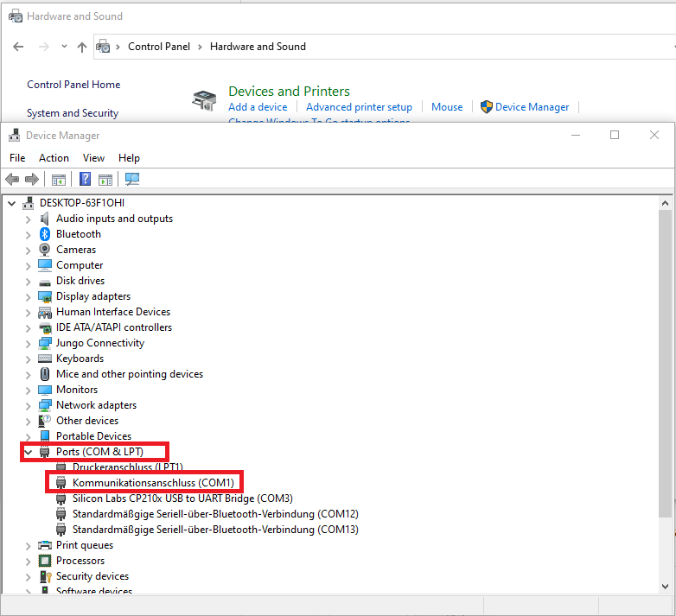
Task: Click the Security devices key icon
Action: 45,576
